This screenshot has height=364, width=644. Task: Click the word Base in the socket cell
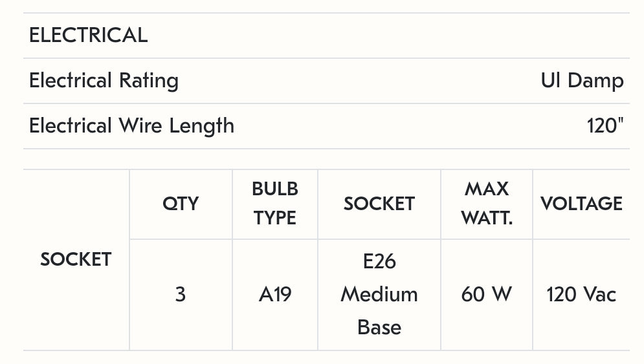(x=379, y=327)
